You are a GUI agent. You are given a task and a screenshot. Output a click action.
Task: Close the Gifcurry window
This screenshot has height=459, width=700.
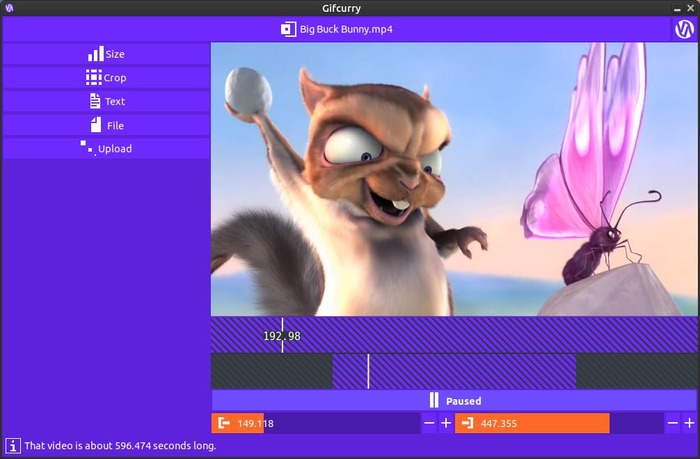690,8
